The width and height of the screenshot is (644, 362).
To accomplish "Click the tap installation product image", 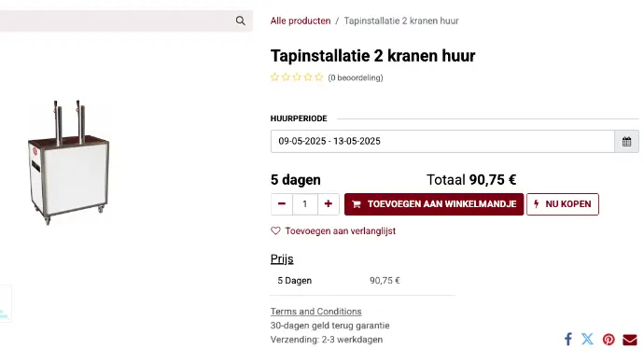I will point(68,162).
